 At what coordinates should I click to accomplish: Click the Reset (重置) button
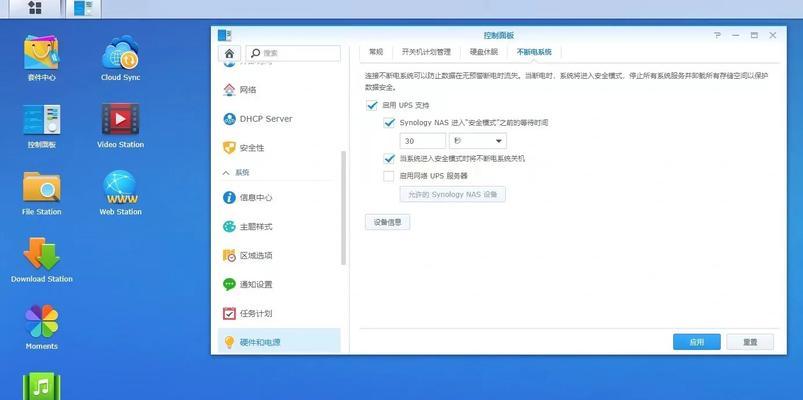(x=750, y=342)
